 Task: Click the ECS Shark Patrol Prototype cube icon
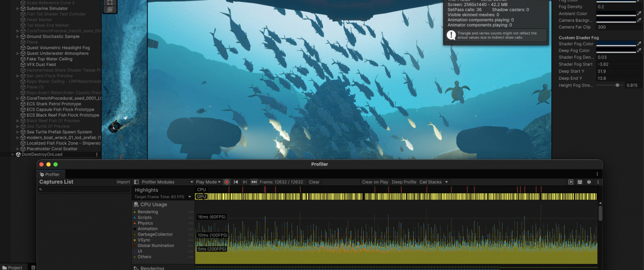tap(23, 104)
